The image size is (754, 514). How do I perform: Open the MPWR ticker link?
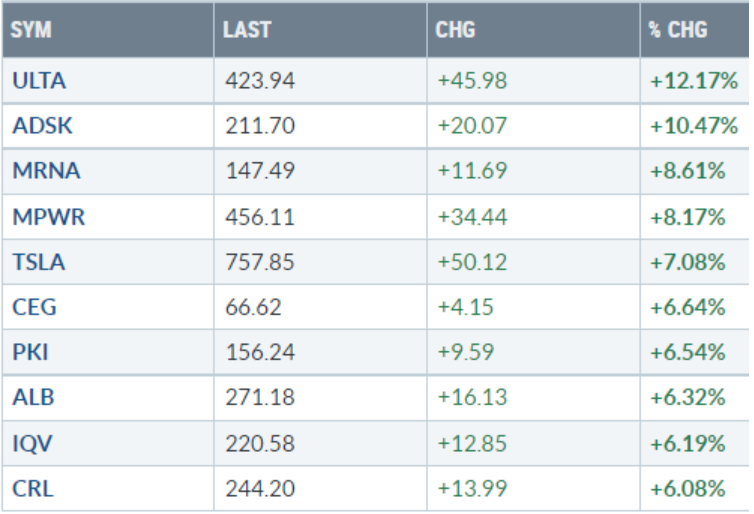48,216
